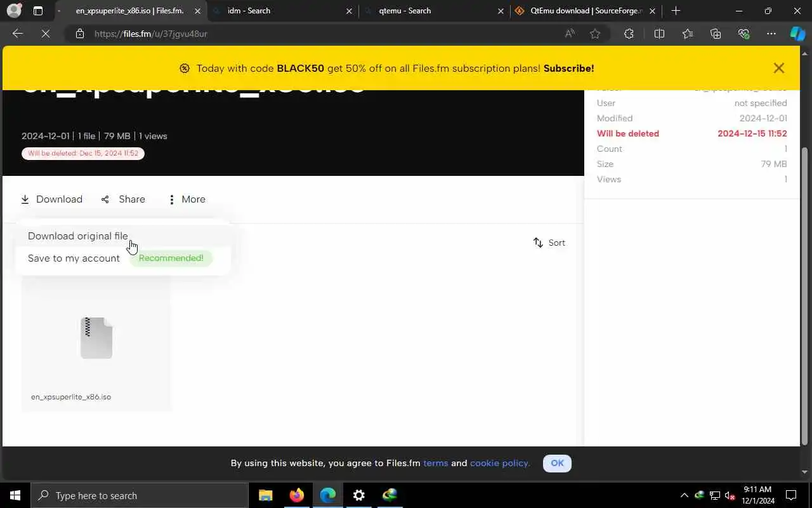The image size is (812, 508).
Task: Show hidden system tray icons
Action: pos(684,495)
